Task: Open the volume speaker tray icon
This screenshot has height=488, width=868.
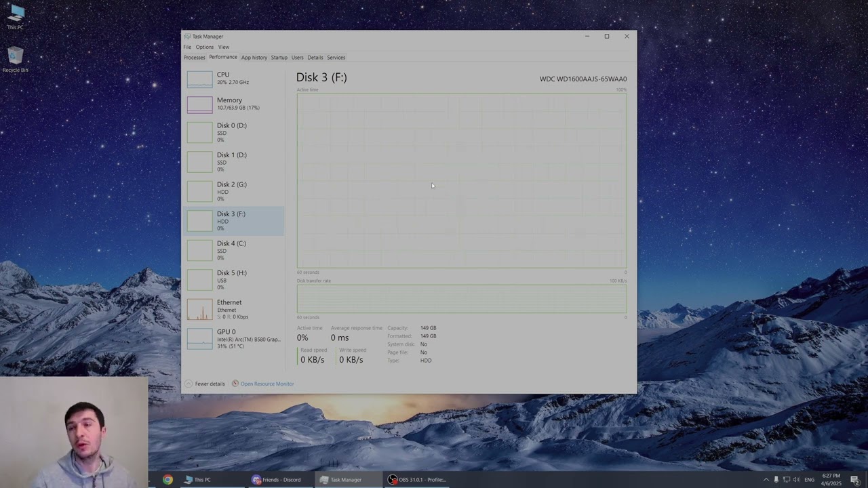Action: (x=797, y=480)
